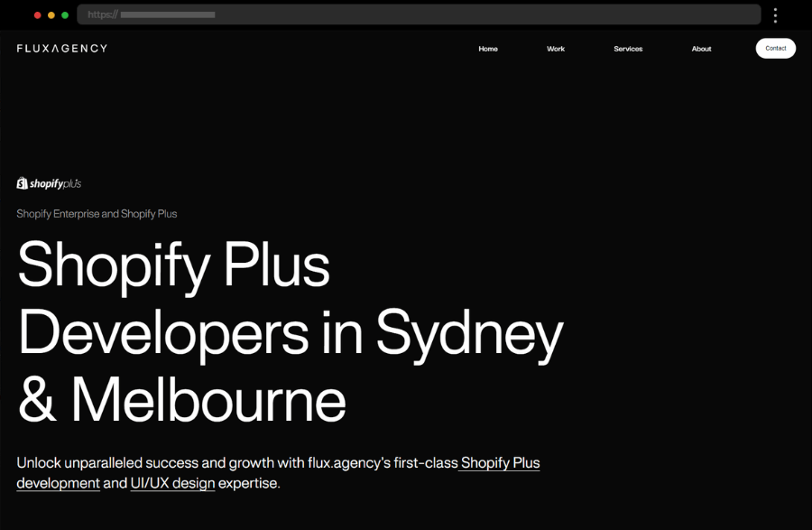Click the Contact button
Viewport: 812px width, 530px height.
[775, 48]
